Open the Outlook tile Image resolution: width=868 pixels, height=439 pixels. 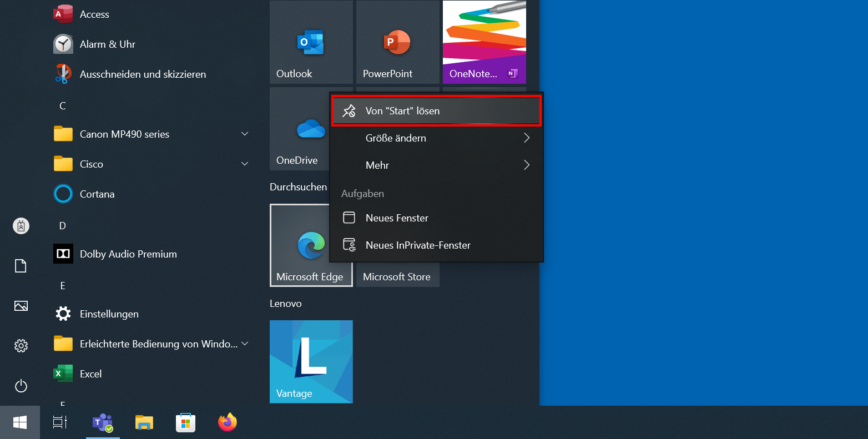coord(311,42)
